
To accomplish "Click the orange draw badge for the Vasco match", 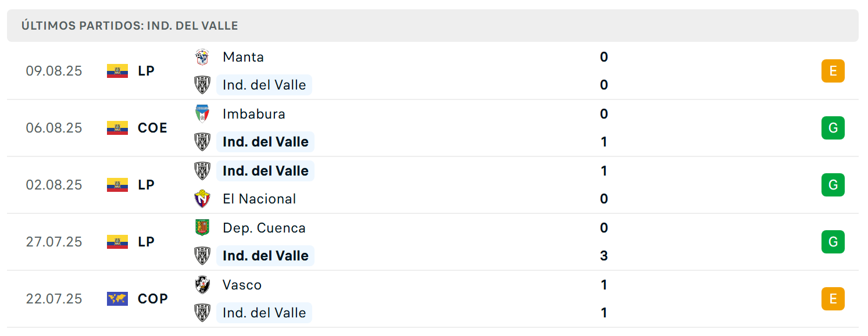I will [833, 299].
